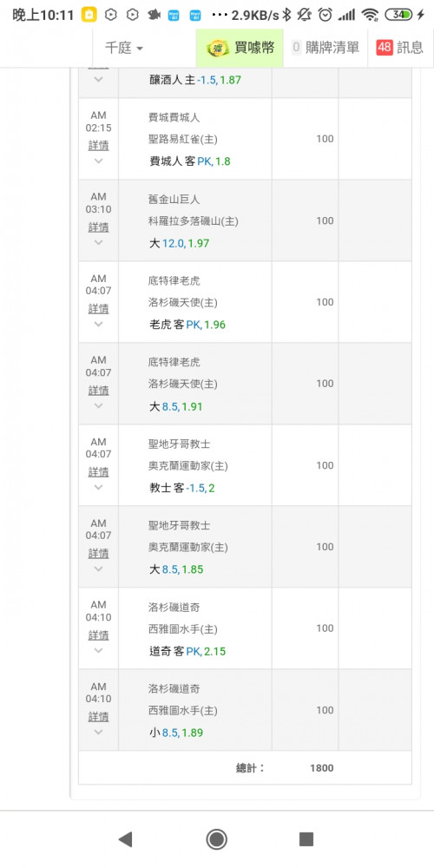Image resolution: width=434 pixels, height=868 pixels.
Task: Click 詳情 link for 老虎 客 PK row
Action: click(99, 309)
